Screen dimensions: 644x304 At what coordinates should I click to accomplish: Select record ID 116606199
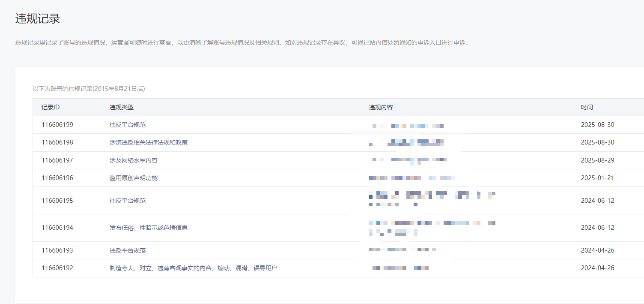tap(57, 125)
